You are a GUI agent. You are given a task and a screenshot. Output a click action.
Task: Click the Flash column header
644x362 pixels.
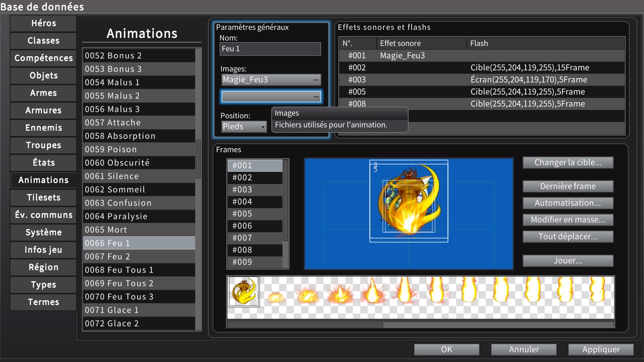click(546, 44)
